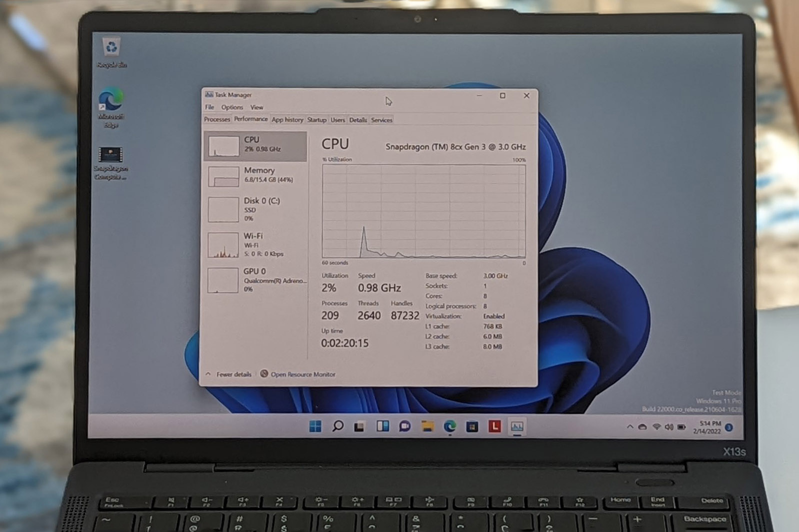Click the L2 cache 6.0 MB value
799x532 pixels.
pos(492,336)
